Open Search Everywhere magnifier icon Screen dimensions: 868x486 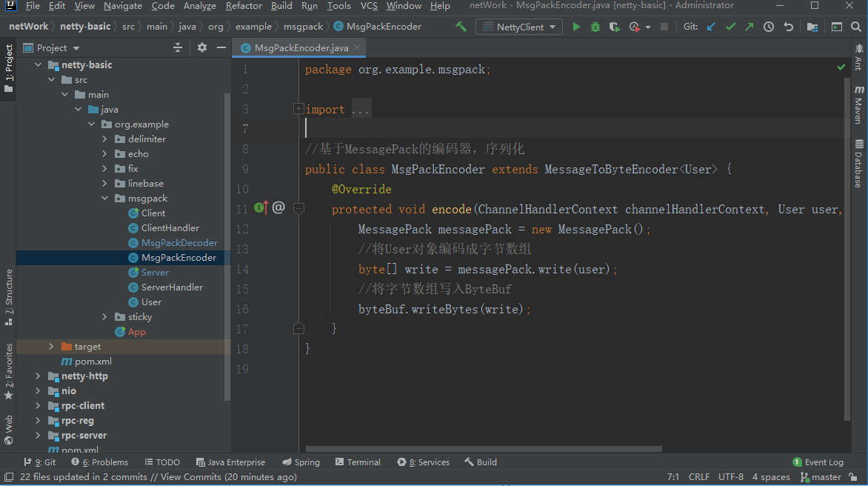click(x=856, y=27)
